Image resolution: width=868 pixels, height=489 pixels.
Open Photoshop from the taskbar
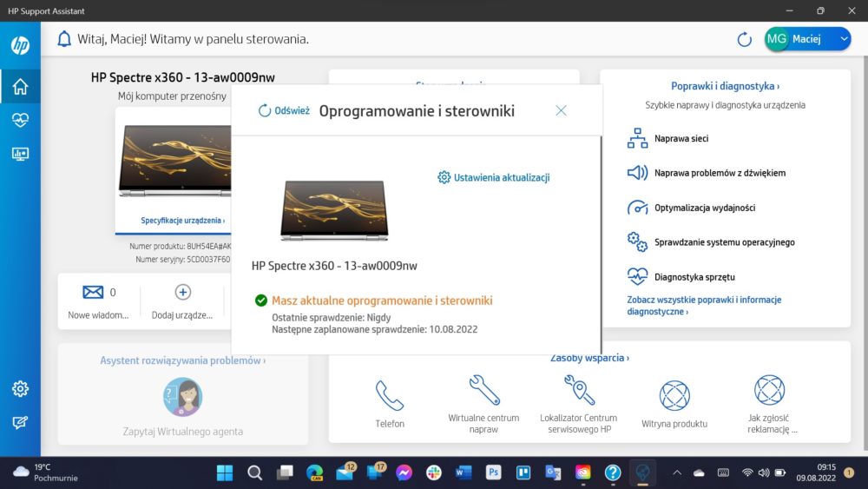(x=493, y=472)
